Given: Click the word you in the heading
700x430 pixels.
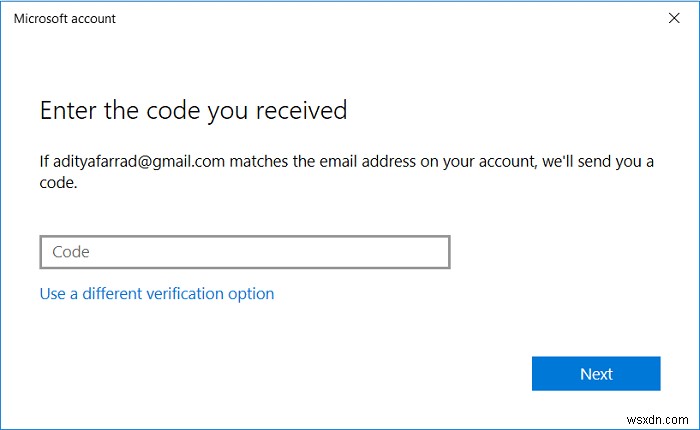Looking at the screenshot, I should tap(229, 110).
